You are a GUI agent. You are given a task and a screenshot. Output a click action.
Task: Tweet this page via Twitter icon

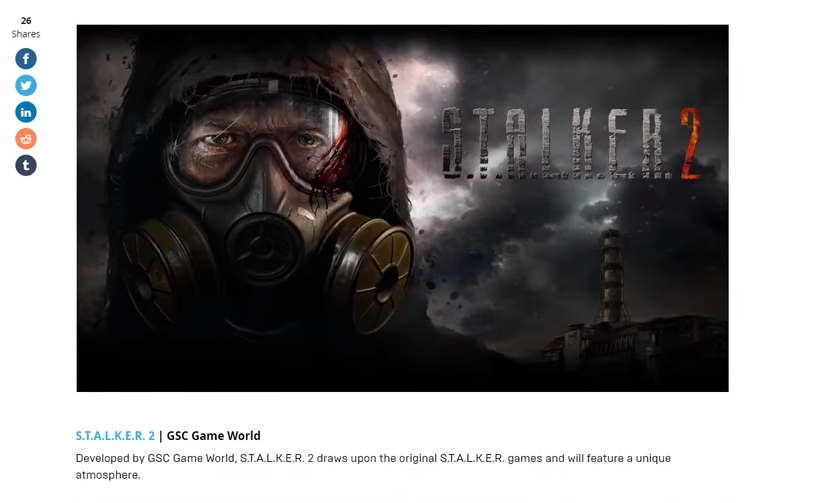[x=26, y=86]
